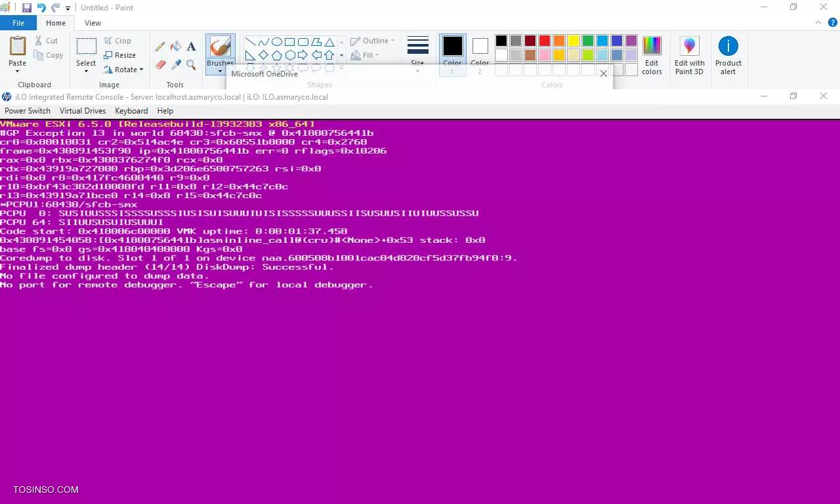
Task: Open the shape Outline dropdown
Action: [x=372, y=41]
